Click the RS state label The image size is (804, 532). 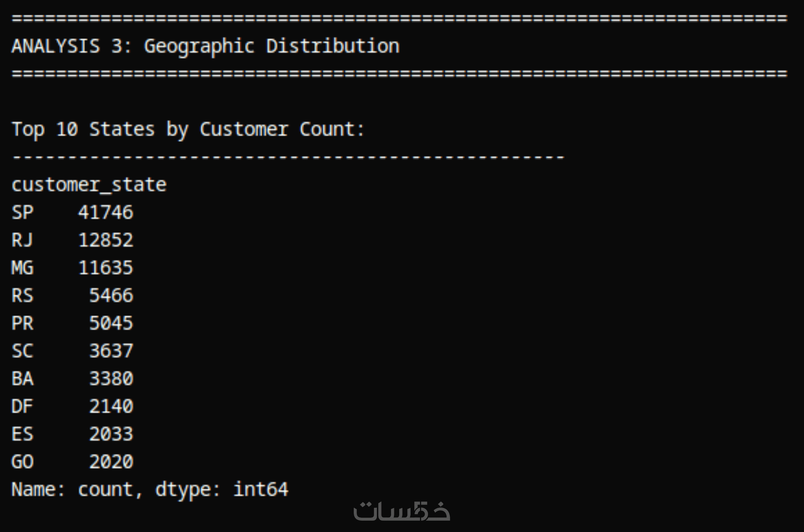click(x=22, y=296)
